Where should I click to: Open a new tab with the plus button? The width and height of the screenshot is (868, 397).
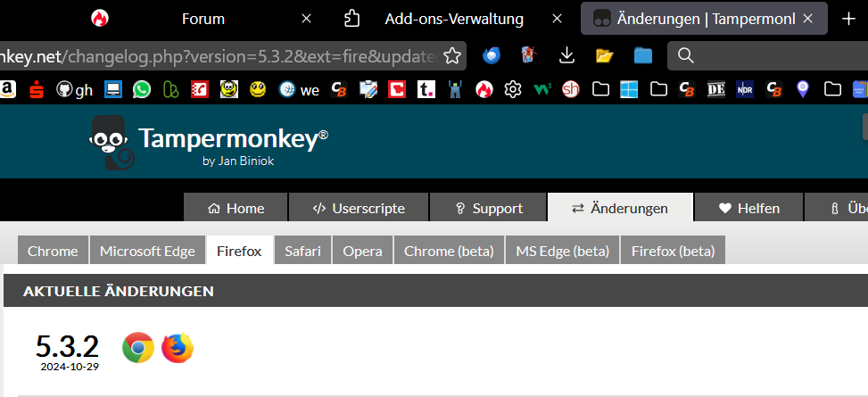tap(848, 19)
